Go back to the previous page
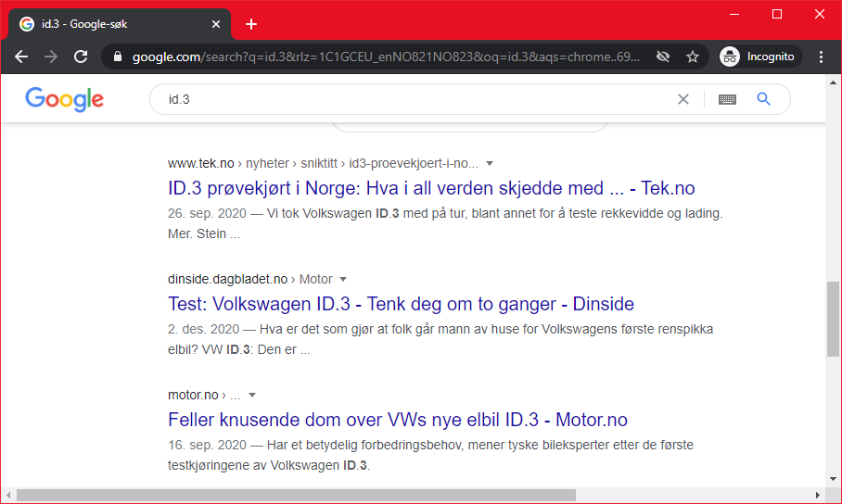Screen dimensions: 842x504 click(21, 57)
